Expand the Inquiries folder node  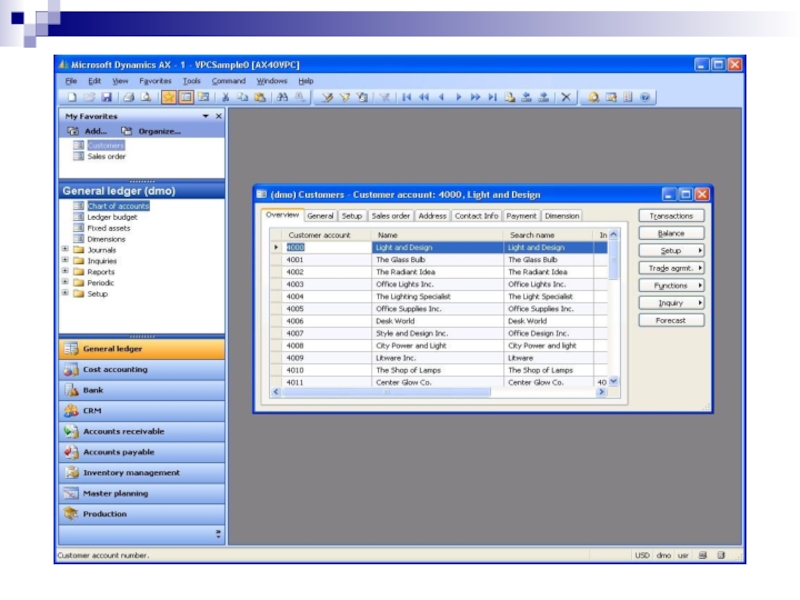[65, 260]
